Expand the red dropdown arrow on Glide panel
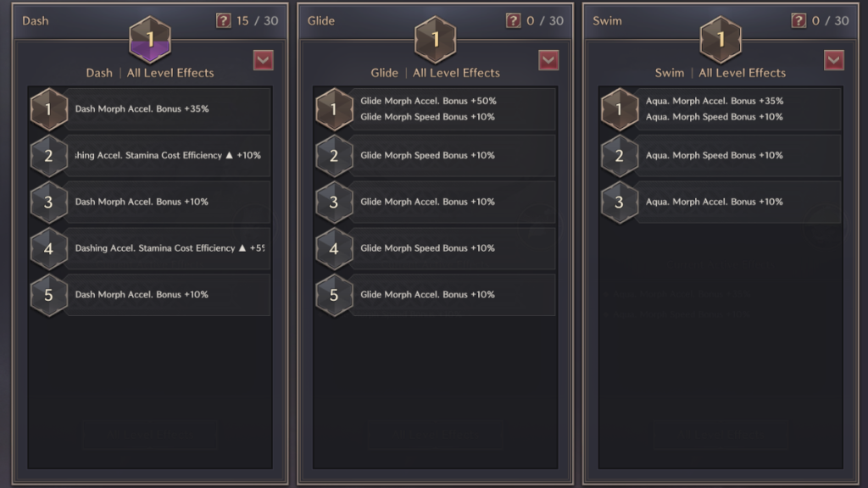 (x=548, y=60)
